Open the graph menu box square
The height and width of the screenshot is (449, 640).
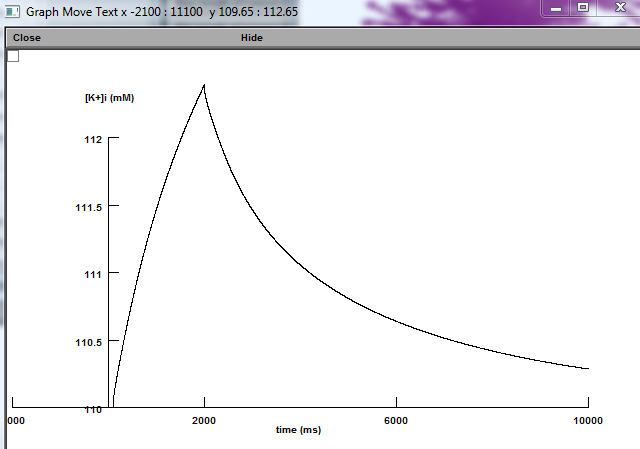(13, 56)
